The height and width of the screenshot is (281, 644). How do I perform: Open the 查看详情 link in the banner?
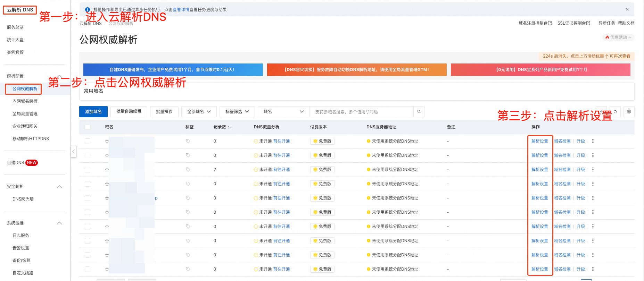(x=181, y=10)
